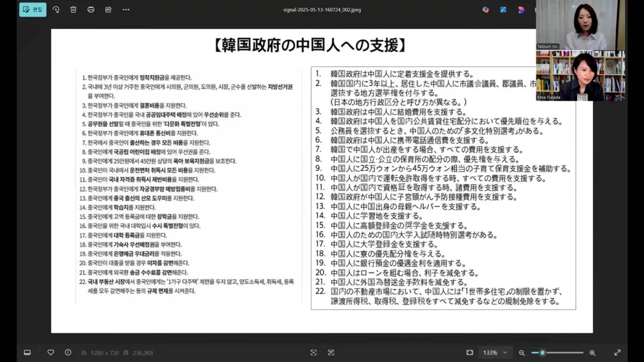Zoom out with the minus magnifier icon

pos(522,353)
